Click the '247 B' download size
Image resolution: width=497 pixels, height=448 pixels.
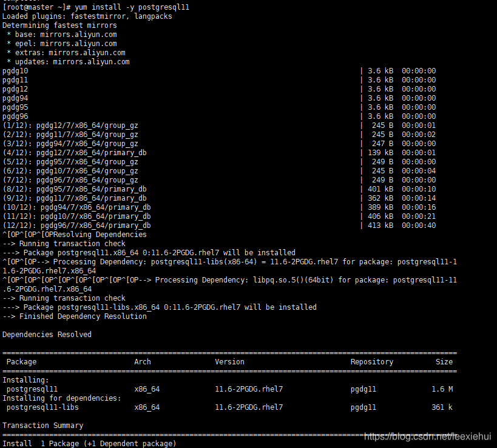tap(382, 144)
